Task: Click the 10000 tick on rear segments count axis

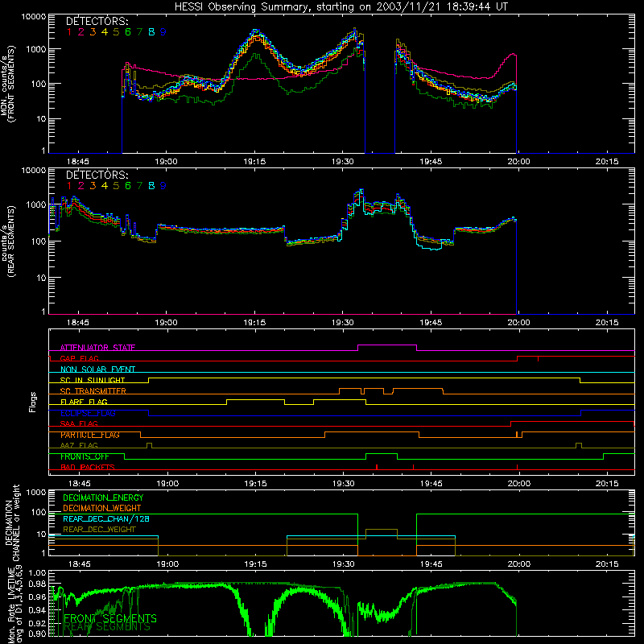Action: click(x=34, y=171)
